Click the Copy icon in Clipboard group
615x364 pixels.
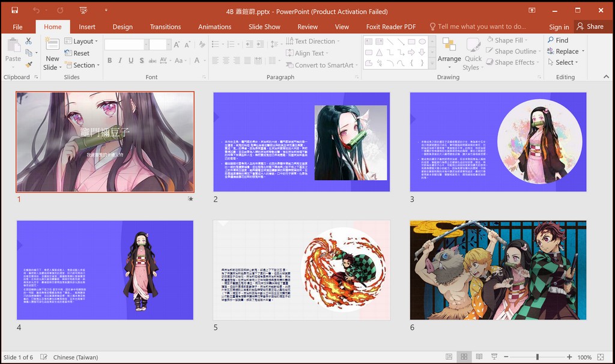click(29, 53)
